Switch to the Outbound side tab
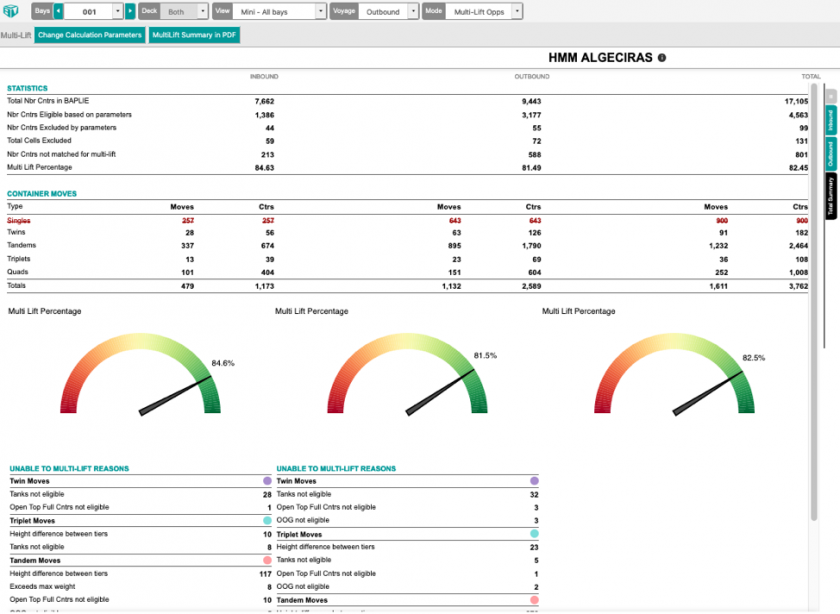This screenshot has height=614, width=840. click(x=831, y=154)
